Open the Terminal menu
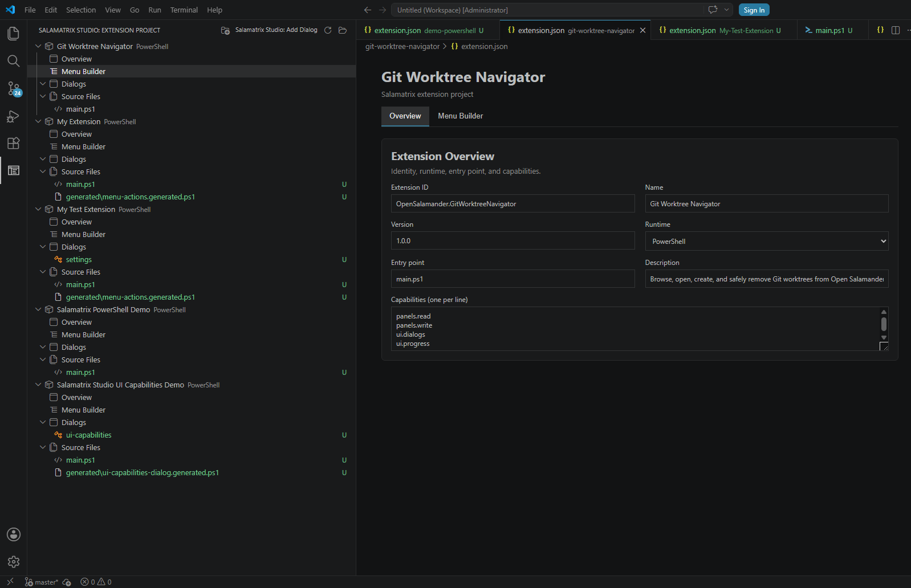This screenshot has height=588, width=911. (184, 10)
